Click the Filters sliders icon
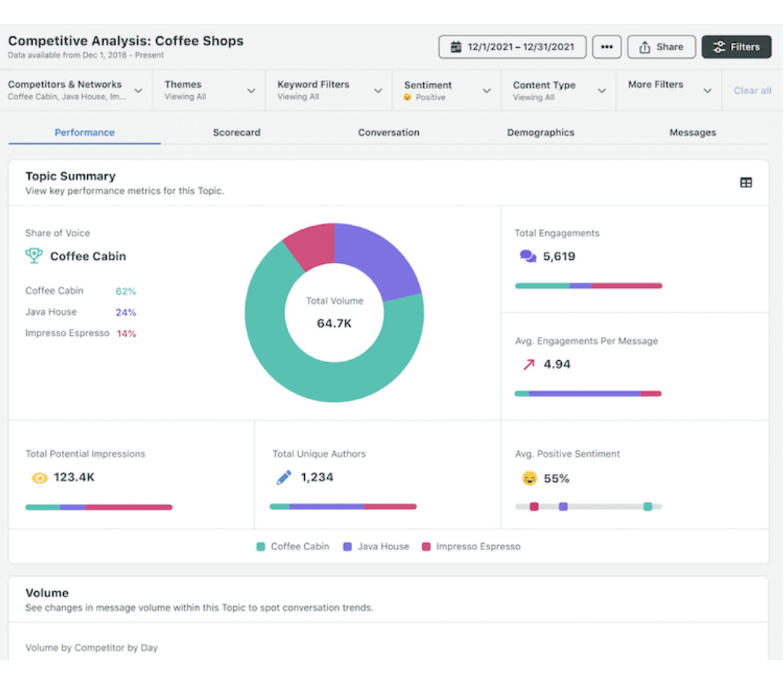The width and height of the screenshot is (784, 694). click(719, 47)
